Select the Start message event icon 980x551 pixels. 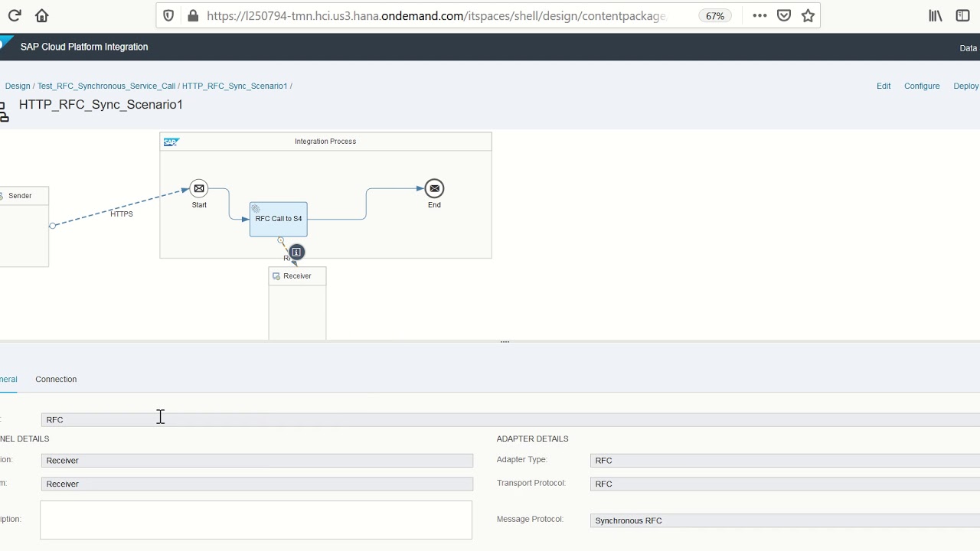[x=199, y=188]
